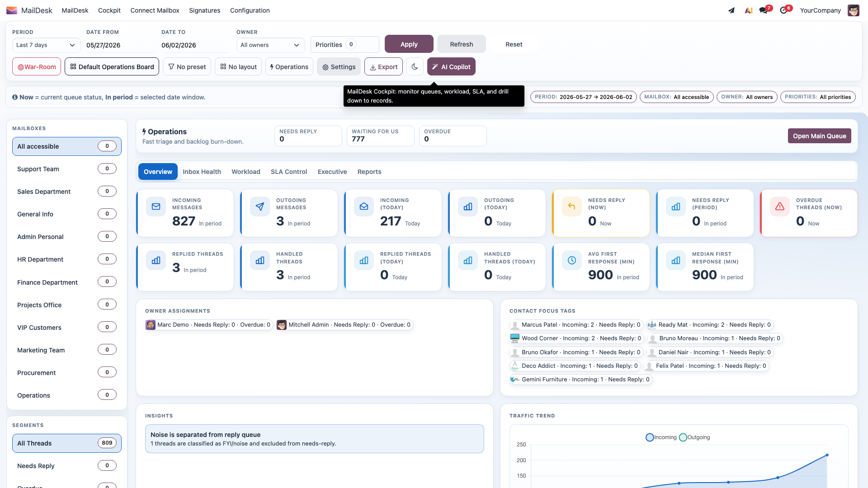Click the Needs Reply (Now) reply-arrow icon
The image size is (868, 488).
[572, 206]
